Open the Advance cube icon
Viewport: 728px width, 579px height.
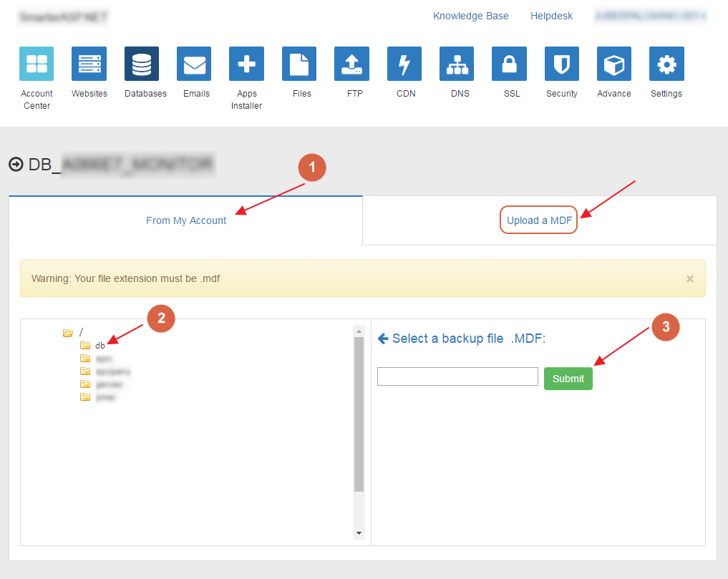614,64
